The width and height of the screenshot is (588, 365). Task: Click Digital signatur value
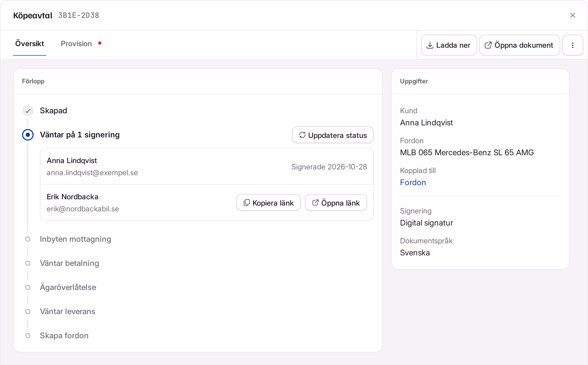click(426, 223)
